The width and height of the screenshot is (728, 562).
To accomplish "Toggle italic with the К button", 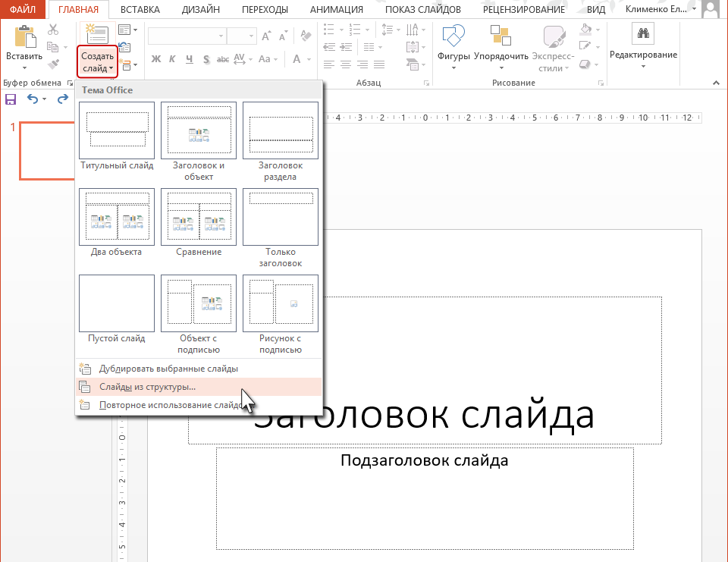I will click(172, 59).
